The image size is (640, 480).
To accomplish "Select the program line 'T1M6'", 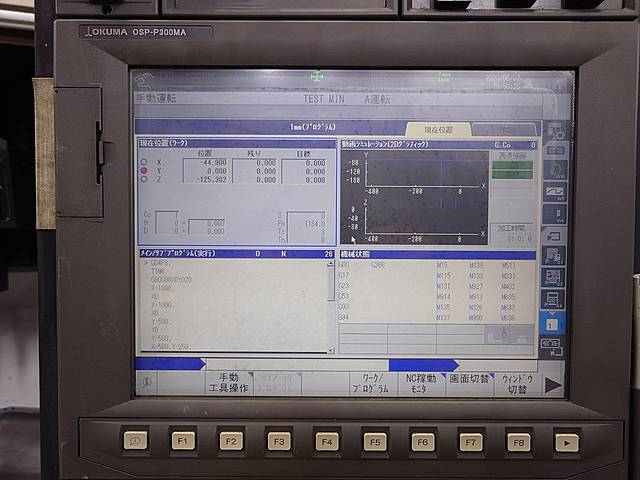I will [x=158, y=271].
